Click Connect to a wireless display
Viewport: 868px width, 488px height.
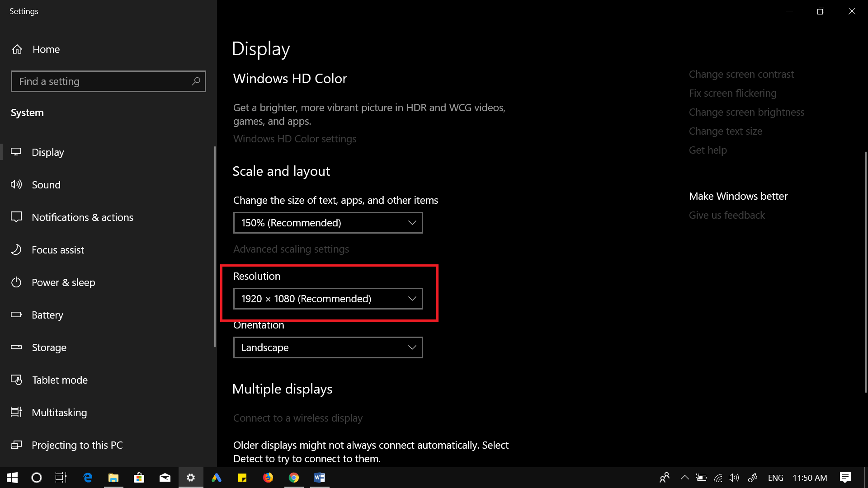click(298, 417)
